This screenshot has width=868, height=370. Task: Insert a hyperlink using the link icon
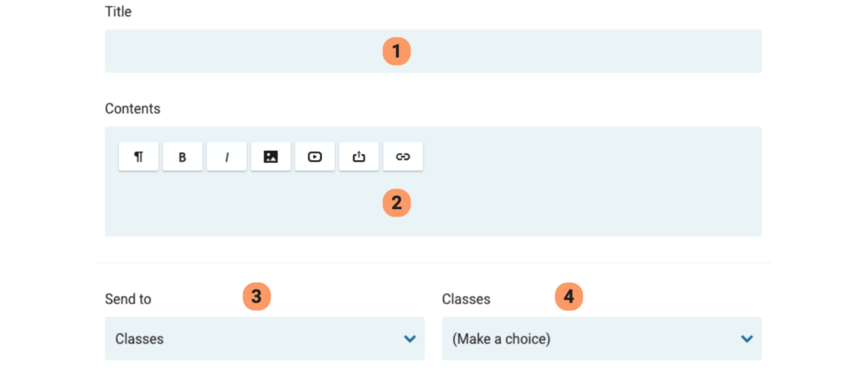pyautogui.click(x=403, y=157)
